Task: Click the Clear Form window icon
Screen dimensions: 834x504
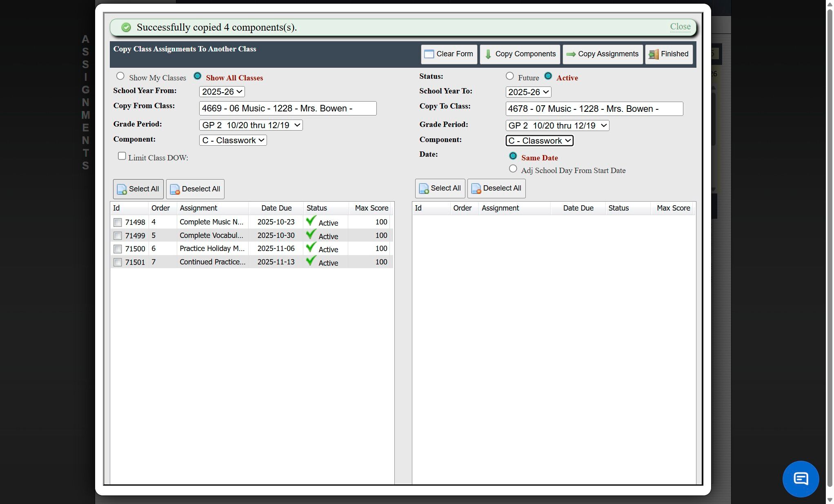Action: point(429,54)
